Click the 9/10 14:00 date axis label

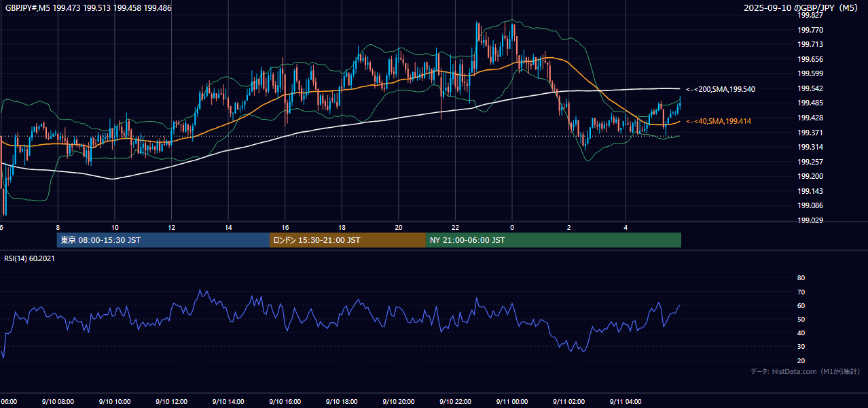point(228,402)
